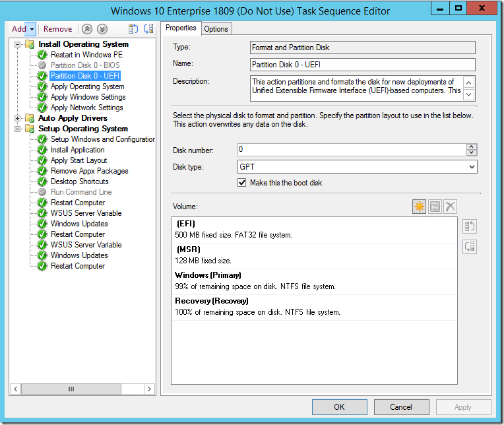This screenshot has height=425, width=504.
Task: Click the horizontal scrollbar thumb under the tree
Action: [71, 389]
